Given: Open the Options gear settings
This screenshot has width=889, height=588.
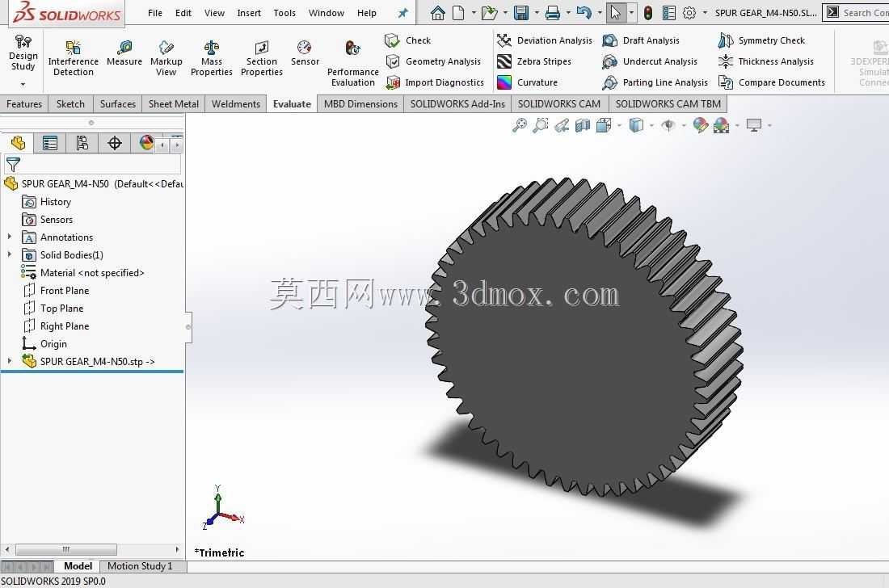Looking at the screenshot, I should click(689, 12).
